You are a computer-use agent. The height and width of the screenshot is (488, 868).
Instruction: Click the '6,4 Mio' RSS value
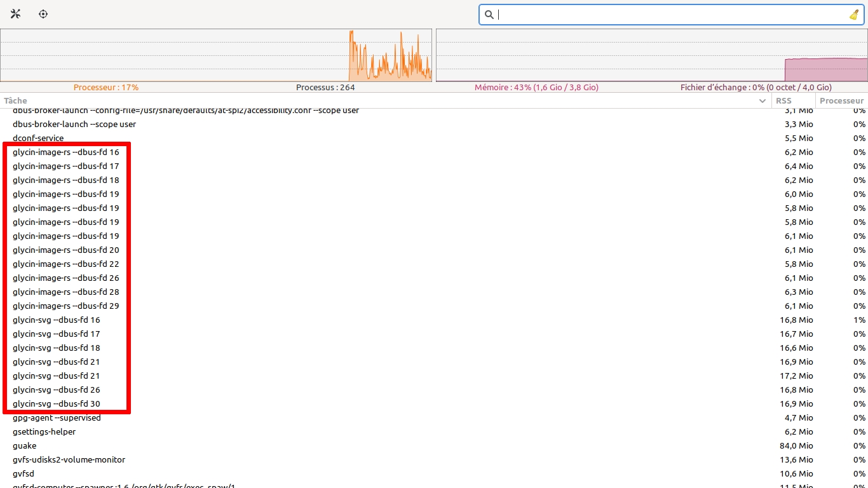point(799,166)
